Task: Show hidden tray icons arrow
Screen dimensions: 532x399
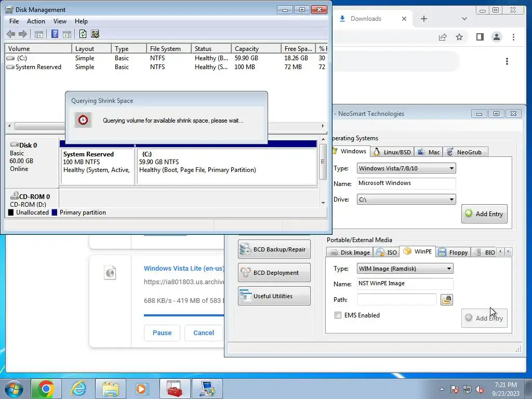Action: (442, 389)
